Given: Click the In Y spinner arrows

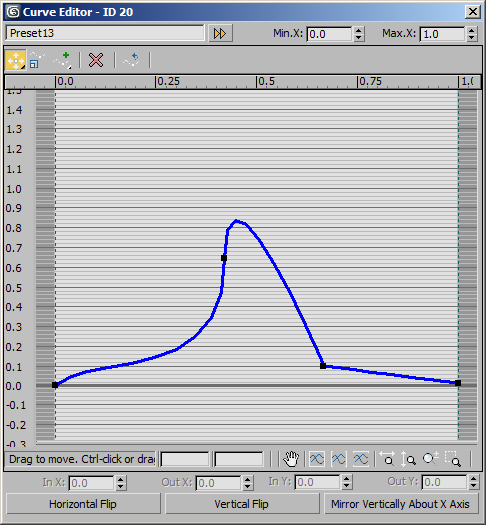Looking at the screenshot, I should coord(347,482).
